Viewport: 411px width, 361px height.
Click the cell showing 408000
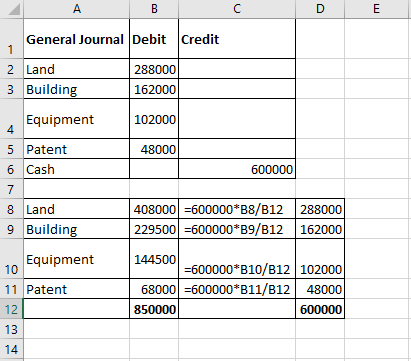[x=154, y=209]
